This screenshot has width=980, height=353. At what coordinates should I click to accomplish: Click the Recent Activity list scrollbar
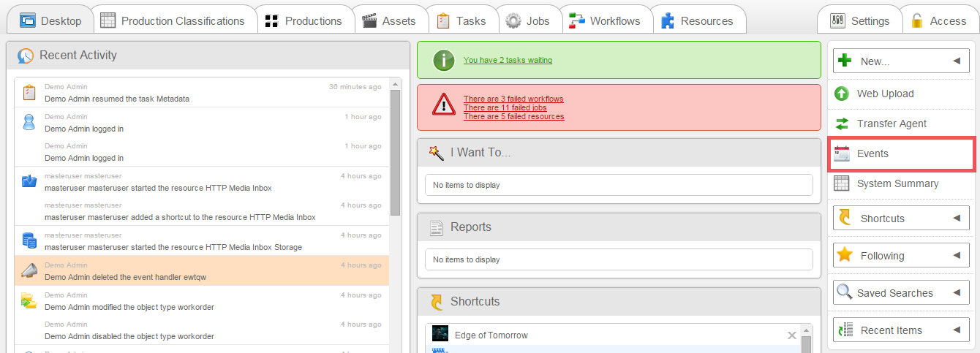395,153
